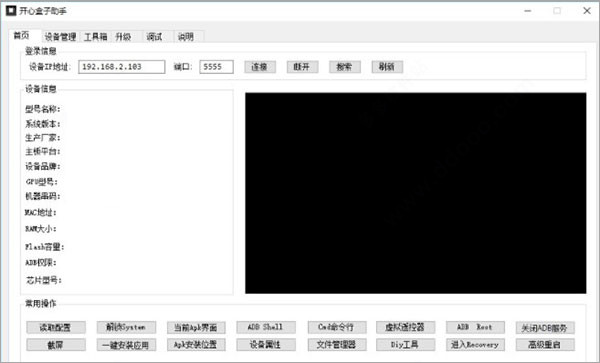Click the 型号名称 label
The height and width of the screenshot is (363, 600).
pyautogui.click(x=43, y=109)
